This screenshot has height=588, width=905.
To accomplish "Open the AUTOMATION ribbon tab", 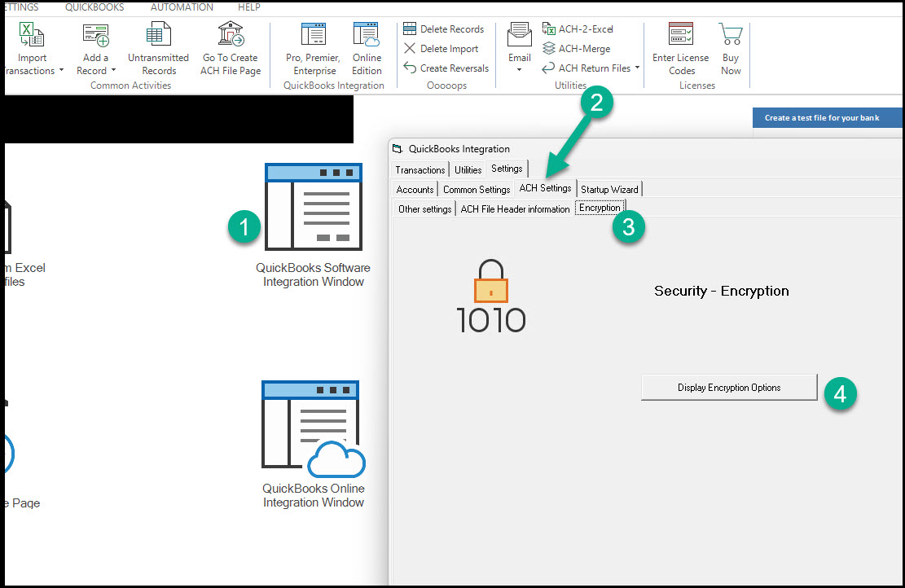I will 182,7.
